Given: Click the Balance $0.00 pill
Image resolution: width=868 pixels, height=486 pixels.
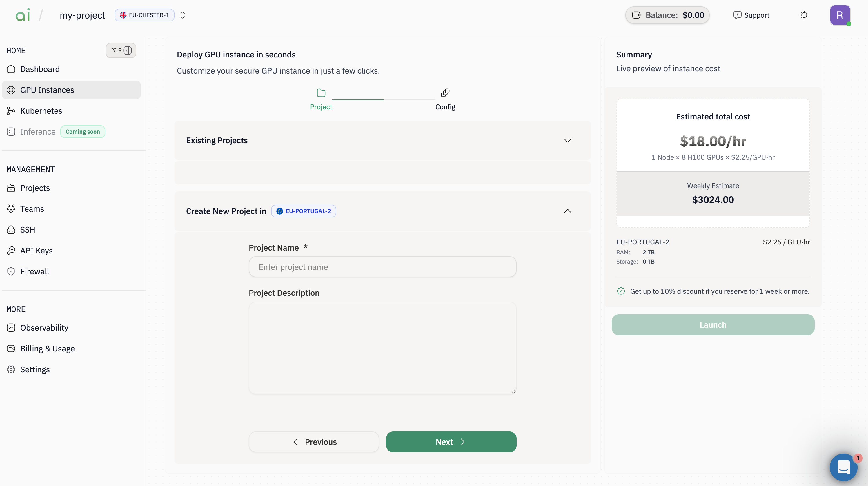Looking at the screenshot, I should pos(667,15).
